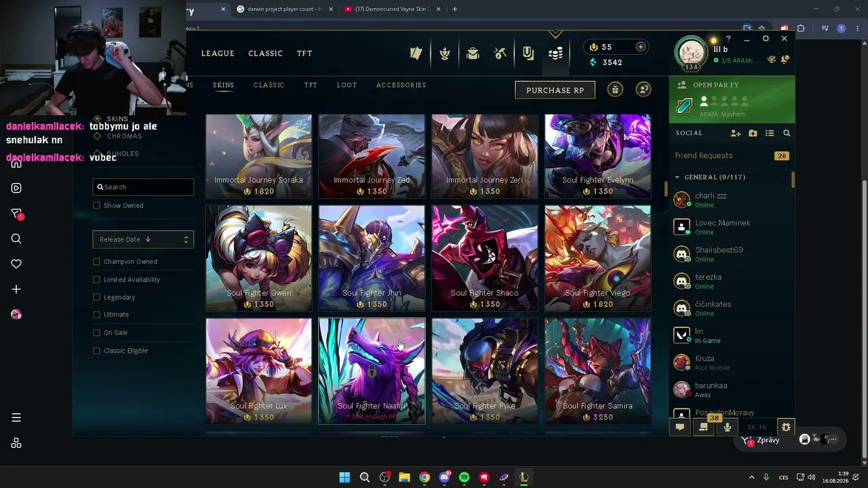Open the Soul Fighter Shaco skin card

[x=485, y=258]
